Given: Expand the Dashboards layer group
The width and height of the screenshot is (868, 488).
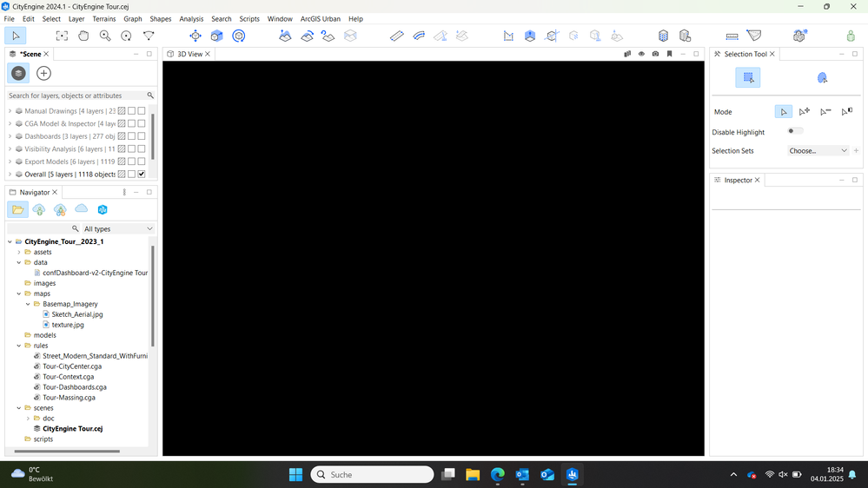Looking at the screenshot, I should coord(10,136).
